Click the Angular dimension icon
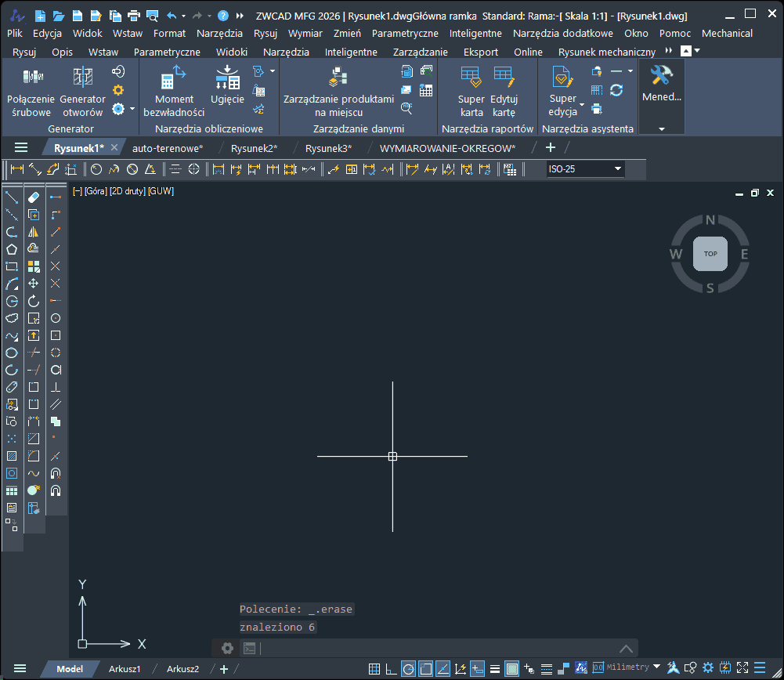The width and height of the screenshot is (784, 680). click(x=150, y=169)
